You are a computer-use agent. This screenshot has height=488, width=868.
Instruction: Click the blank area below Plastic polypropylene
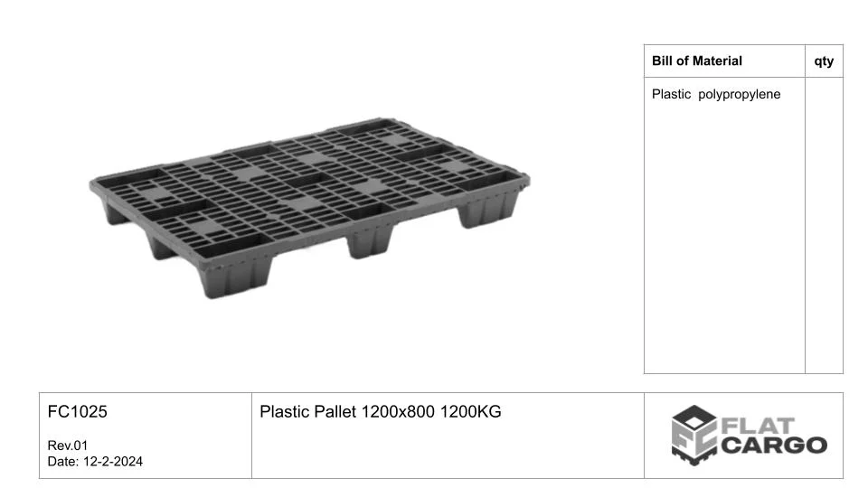point(724,238)
